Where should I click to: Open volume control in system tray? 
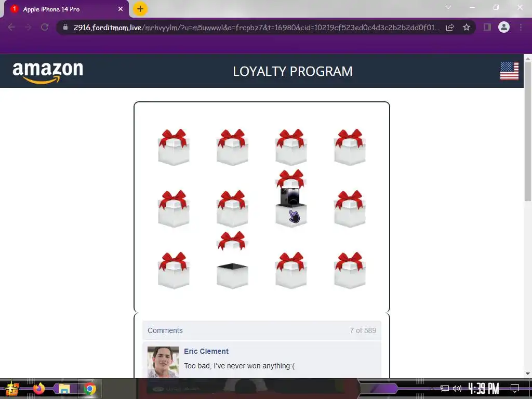(x=457, y=389)
